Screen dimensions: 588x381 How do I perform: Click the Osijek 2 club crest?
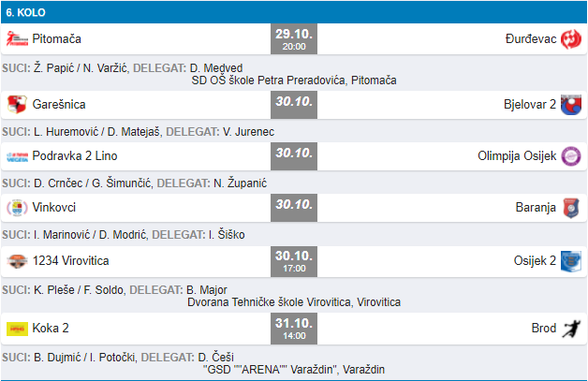571,260
